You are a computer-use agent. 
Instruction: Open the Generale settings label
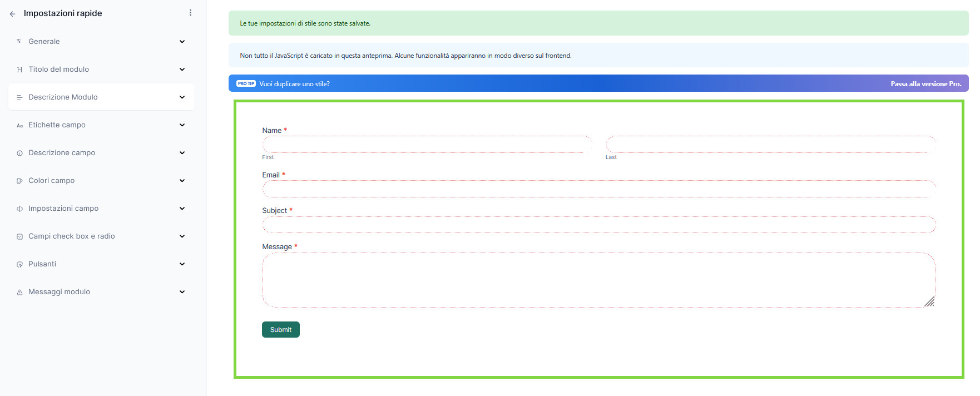(44, 41)
